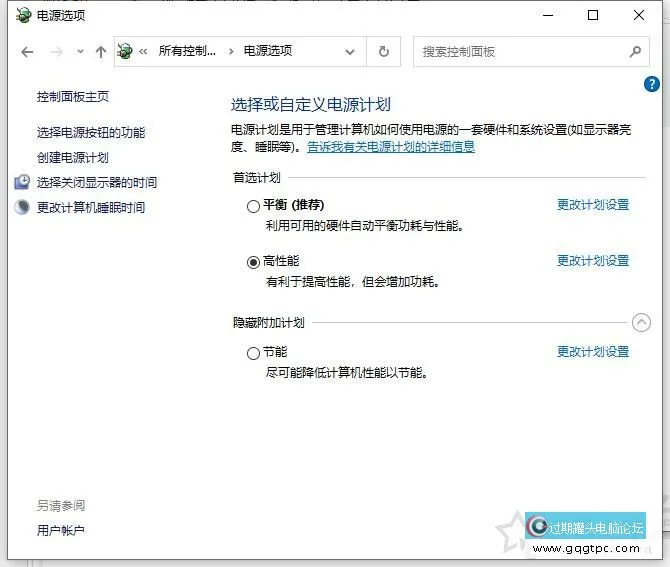Screen dimensions: 670x567
Task: Refresh the power options page
Action: point(384,52)
